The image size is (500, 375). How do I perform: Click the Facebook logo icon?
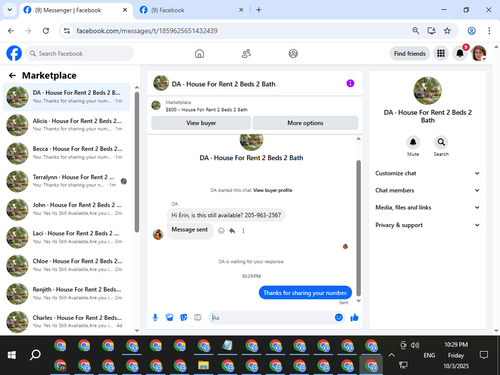(14, 53)
